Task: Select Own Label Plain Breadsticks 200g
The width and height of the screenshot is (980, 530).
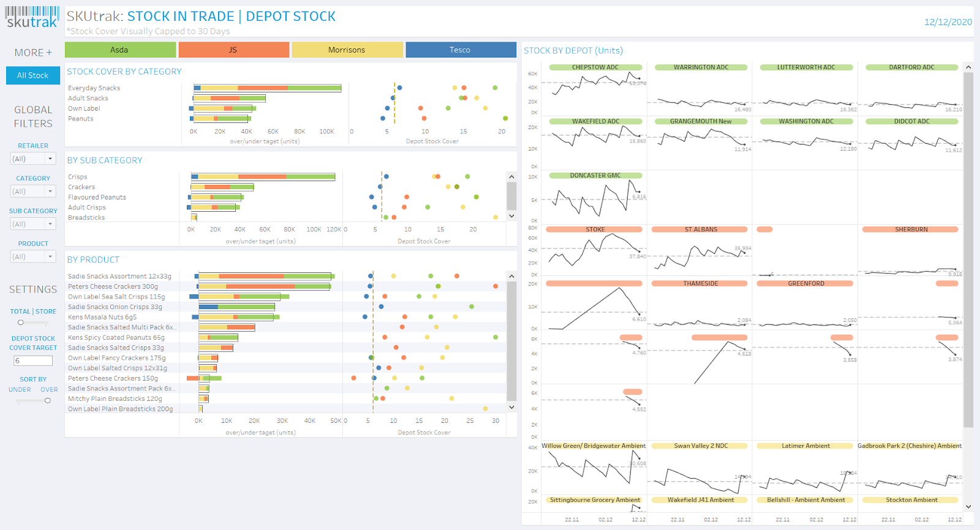Action: click(x=121, y=409)
